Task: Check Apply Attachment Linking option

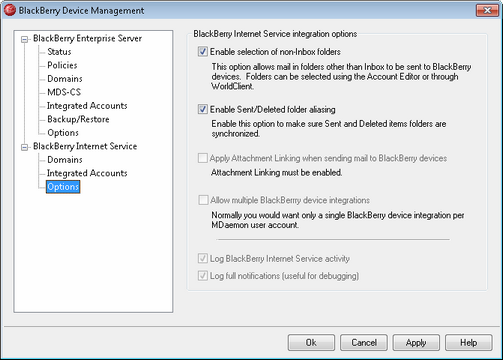Action: tap(203, 158)
